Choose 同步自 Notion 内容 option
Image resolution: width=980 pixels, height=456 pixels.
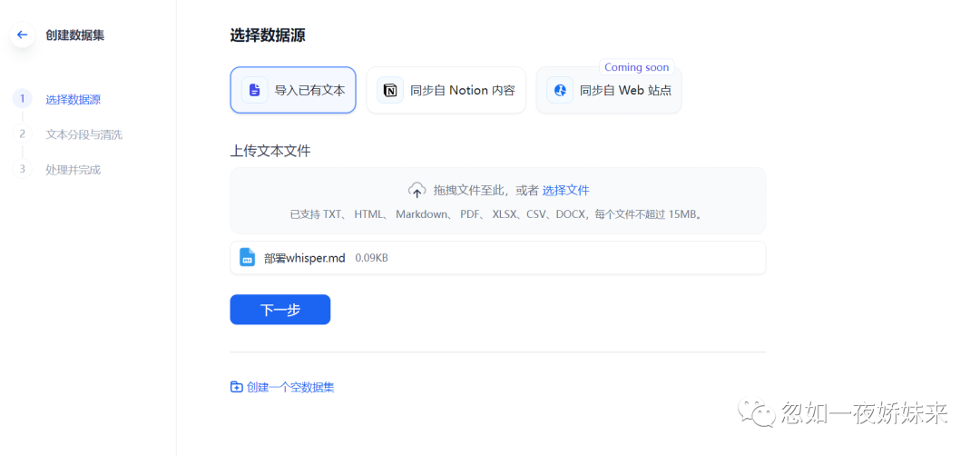446,90
